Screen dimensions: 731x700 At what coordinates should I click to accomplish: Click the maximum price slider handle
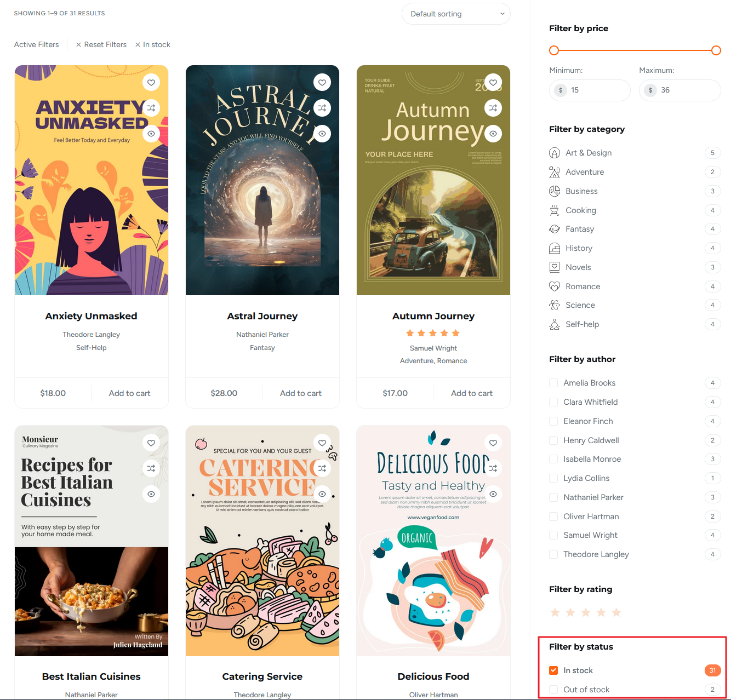[x=716, y=50]
